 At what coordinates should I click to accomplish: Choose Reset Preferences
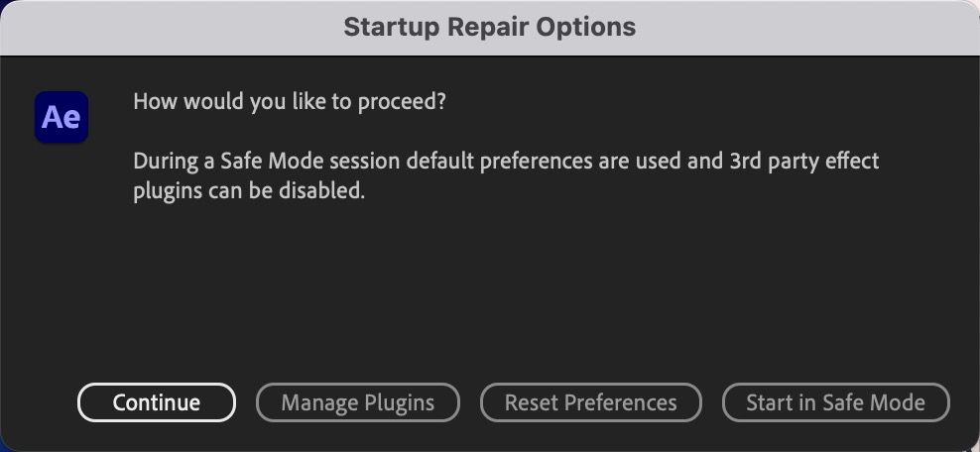tap(590, 402)
